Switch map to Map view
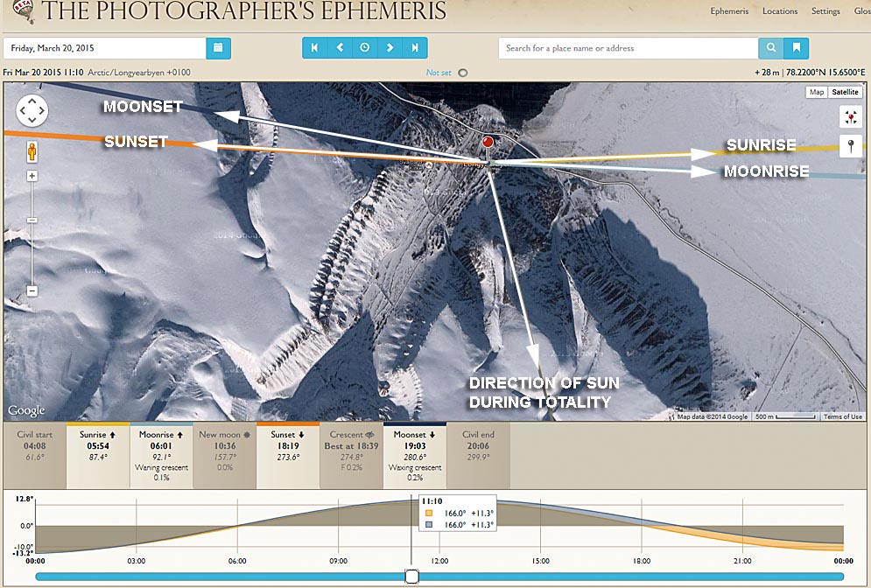The height and width of the screenshot is (588, 871). point(816,92)
